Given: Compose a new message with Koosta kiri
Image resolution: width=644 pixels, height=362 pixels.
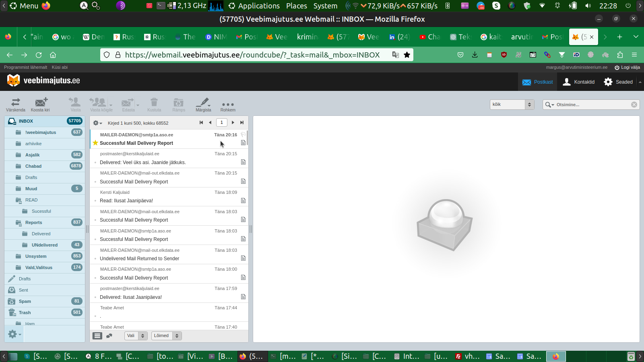Looking at the screenshot, I should (40, 105).
